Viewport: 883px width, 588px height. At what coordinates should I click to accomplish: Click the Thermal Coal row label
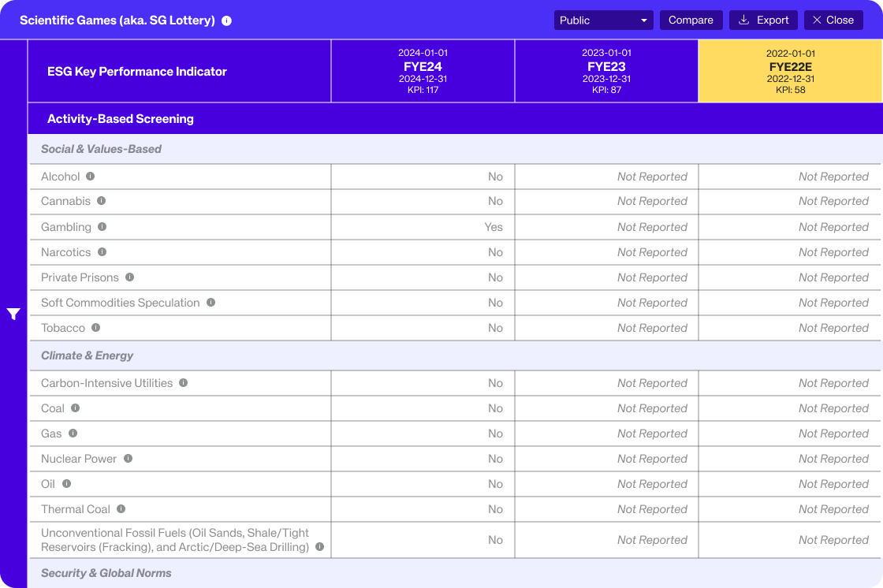click(76, 509)
